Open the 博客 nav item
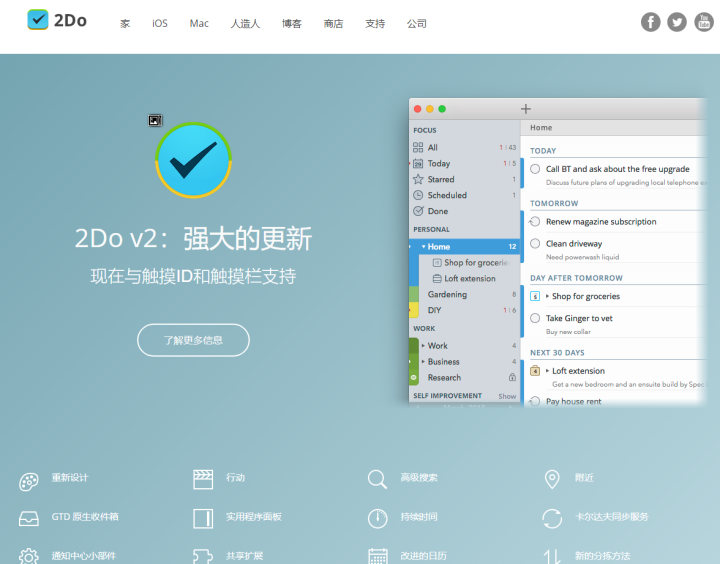The width and height of the screenshot is (720, 564). (x=292, y=23)
